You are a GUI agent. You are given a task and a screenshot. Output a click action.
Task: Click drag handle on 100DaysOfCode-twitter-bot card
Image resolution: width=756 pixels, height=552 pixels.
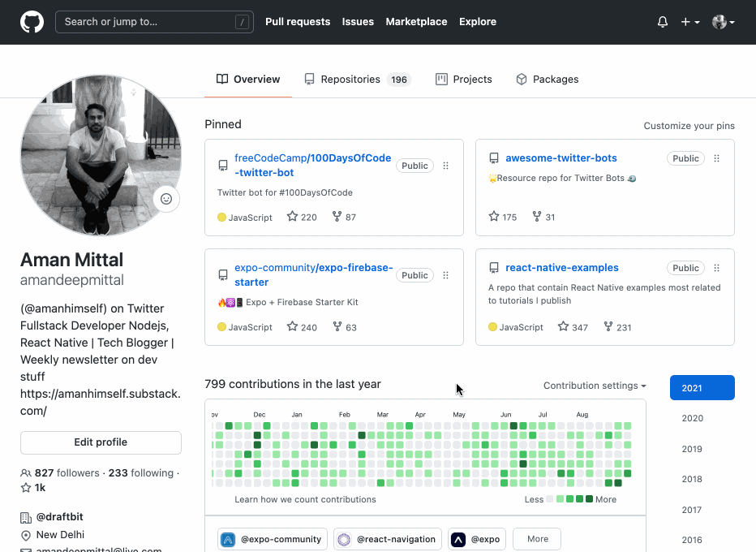pos(445,166)
